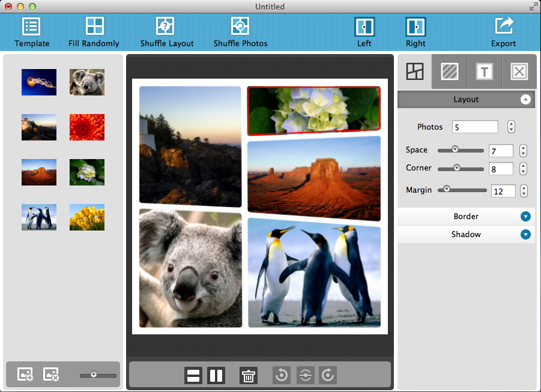Click the trash delete icon
Screen dimensions: 541x392
tap(249, 376)
